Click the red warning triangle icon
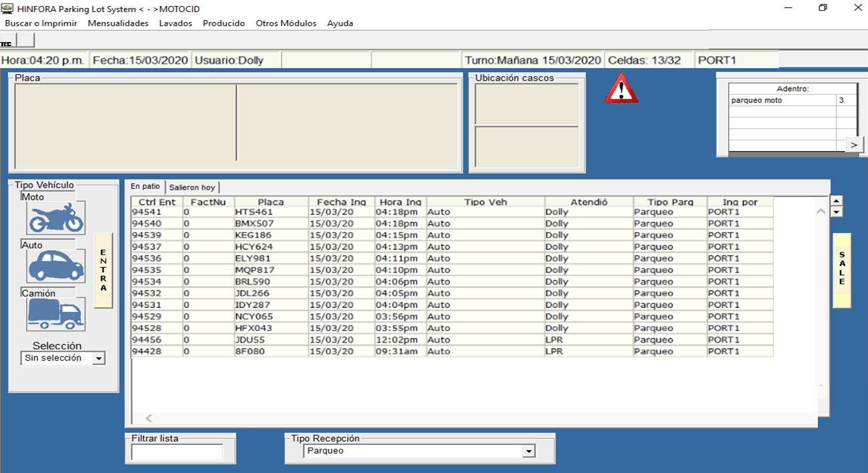868x473 pixels. point(621,89)
